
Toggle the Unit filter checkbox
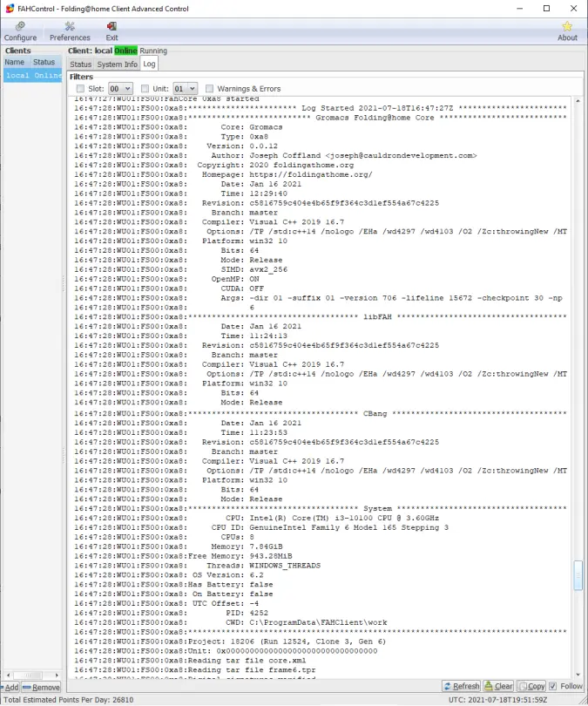coord(145,89)
